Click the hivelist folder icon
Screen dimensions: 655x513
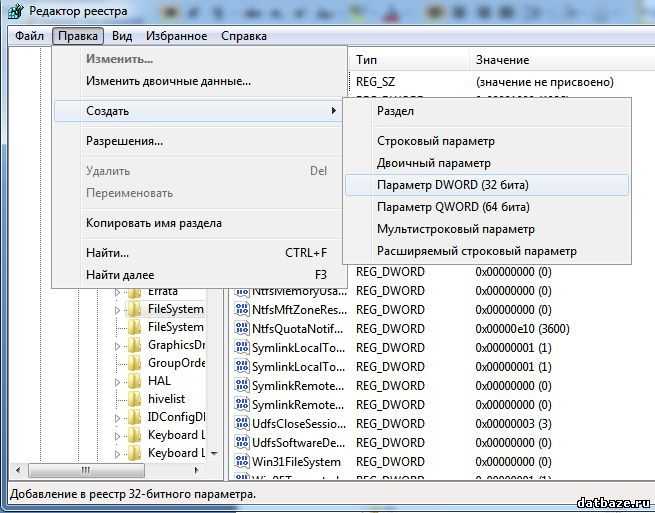(x=135, y=398)
